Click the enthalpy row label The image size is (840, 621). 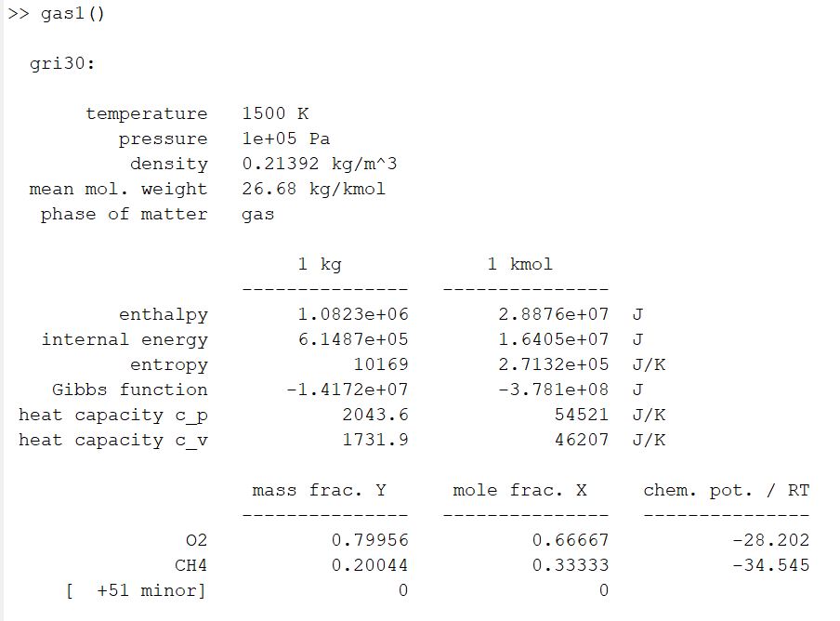164,314
